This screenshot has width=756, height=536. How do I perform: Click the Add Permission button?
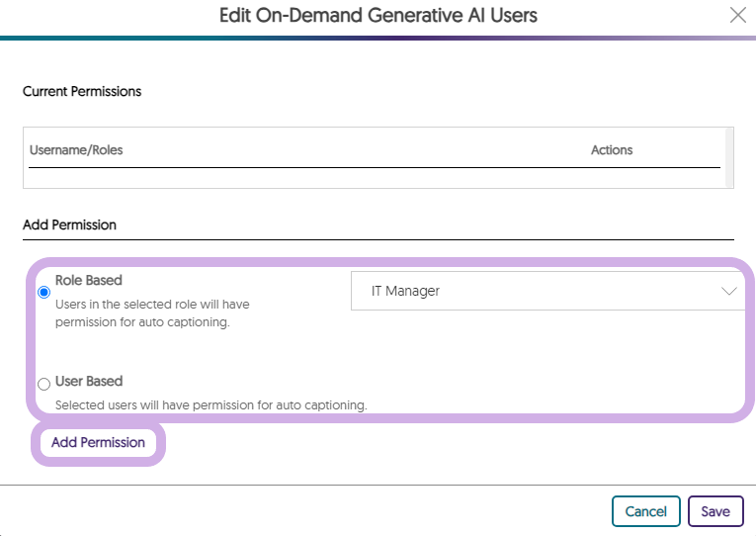click(99, 442)
